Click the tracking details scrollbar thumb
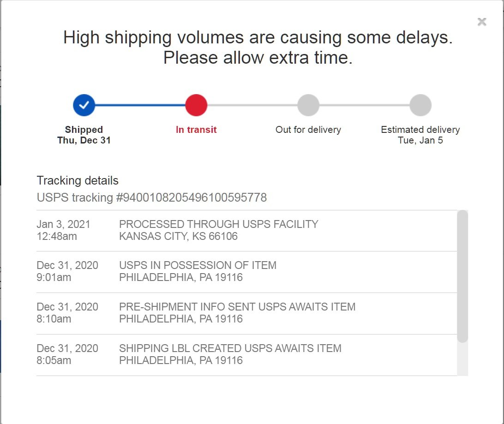Screen dimensions: 504x424 pyautogui.click(x=462, y=276)
